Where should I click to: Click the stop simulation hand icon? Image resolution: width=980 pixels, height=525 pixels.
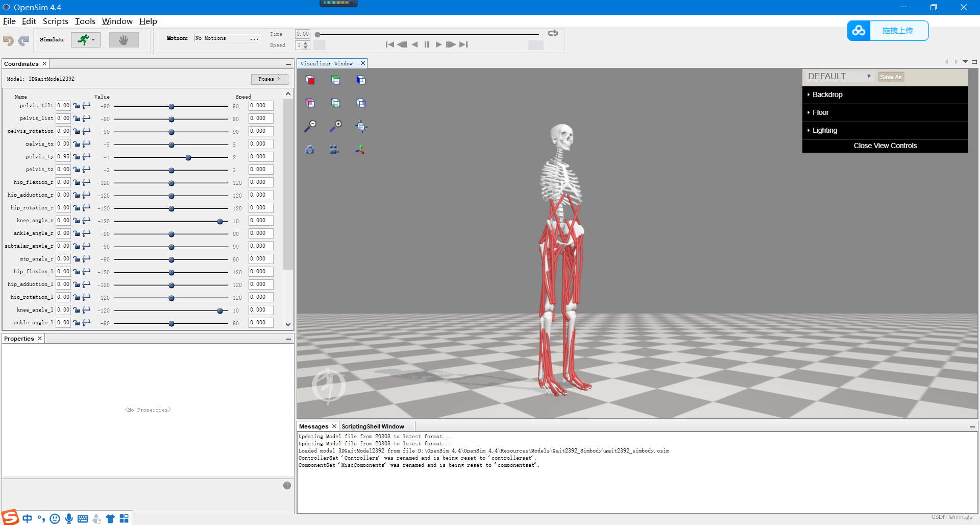(x=124, y=39)
